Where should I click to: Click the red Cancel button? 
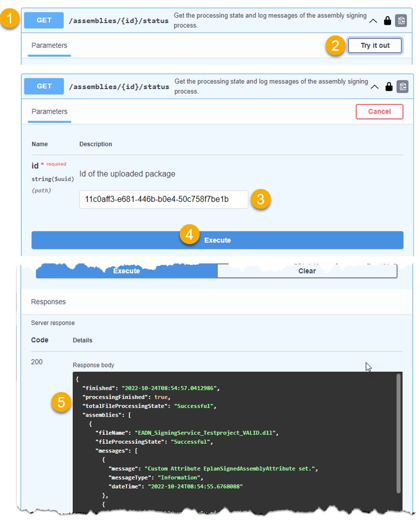coord(379,111)
